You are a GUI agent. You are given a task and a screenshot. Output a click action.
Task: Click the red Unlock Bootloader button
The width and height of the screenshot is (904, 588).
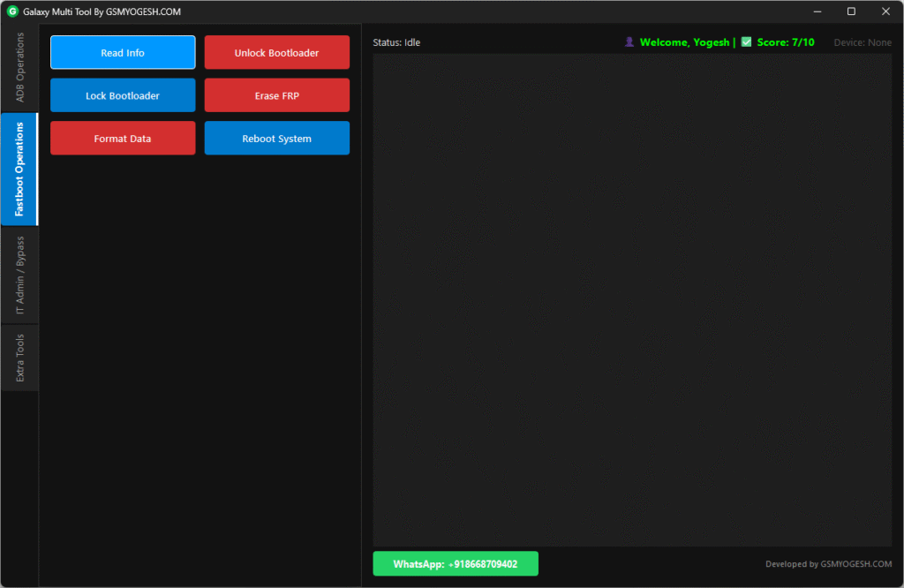(276, 53)
